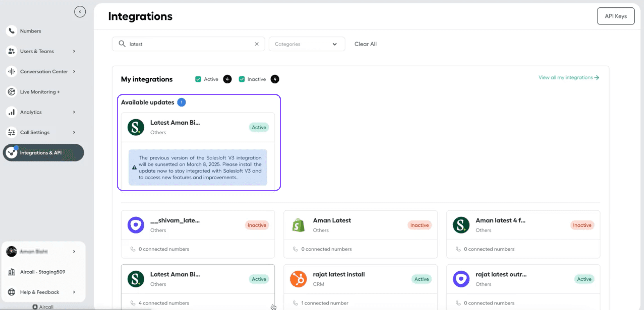Open Call Settings via its sliders icon
This screenshot has height=310, width=644.
[11, 132]
